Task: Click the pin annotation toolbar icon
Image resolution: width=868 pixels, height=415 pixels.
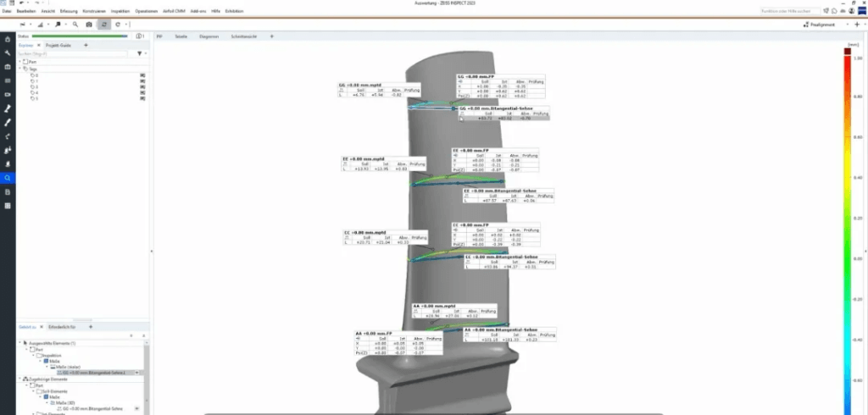Action: tap(58, 25)
